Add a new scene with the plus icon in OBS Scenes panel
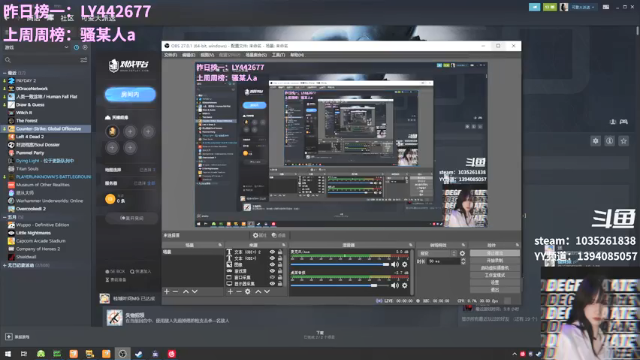Screen dimensions: 640x360 point(167,291)
